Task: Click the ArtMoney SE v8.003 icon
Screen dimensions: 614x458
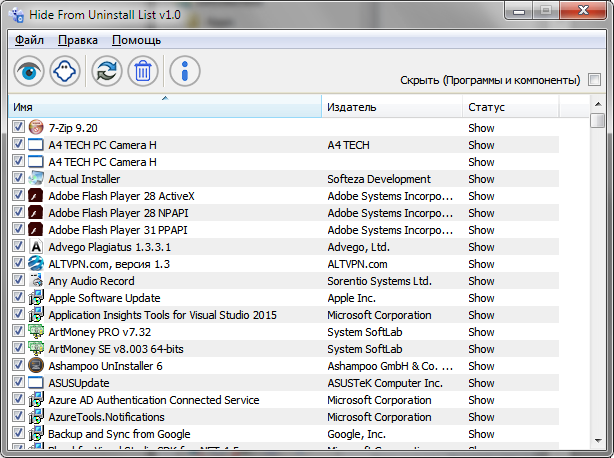Action: (x=36, y=348)
